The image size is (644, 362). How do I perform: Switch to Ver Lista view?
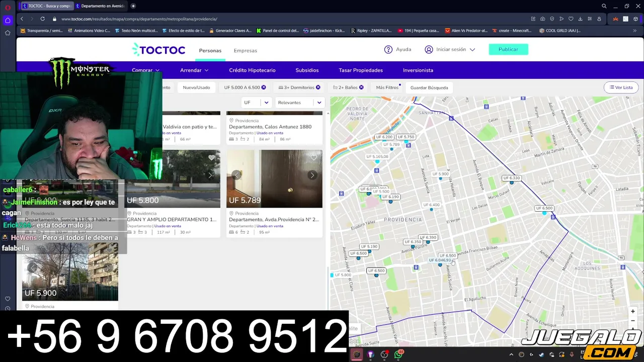(621, 87)
